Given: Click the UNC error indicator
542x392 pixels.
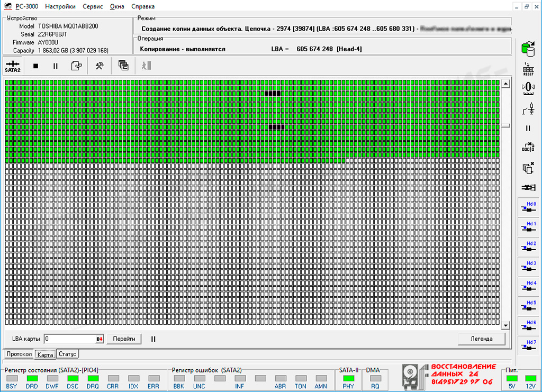Looking at the screenshot, I should click(x=200, y=379).
